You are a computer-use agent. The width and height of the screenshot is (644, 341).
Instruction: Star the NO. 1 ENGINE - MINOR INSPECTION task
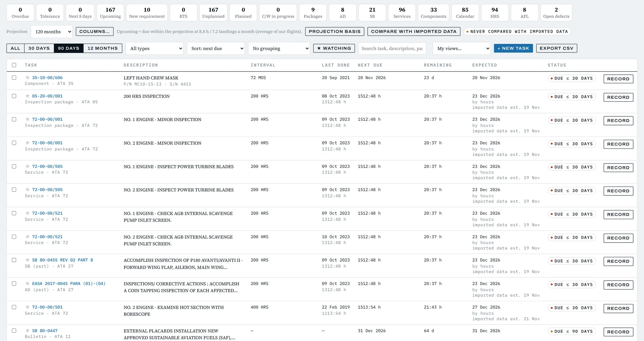pyautogui.click(x=28, y=119)
